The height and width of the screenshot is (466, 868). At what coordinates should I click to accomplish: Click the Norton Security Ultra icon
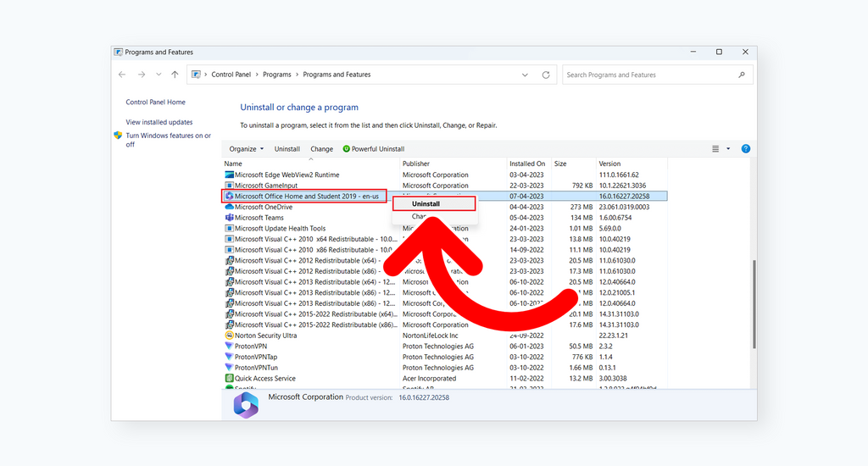coord(229,336)
